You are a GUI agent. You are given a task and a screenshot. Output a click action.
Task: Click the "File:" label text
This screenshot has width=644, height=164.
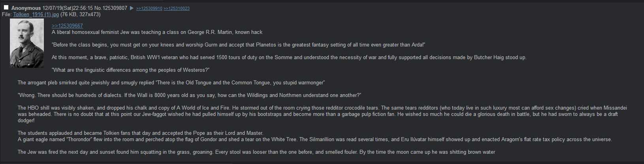coord(7,15)
